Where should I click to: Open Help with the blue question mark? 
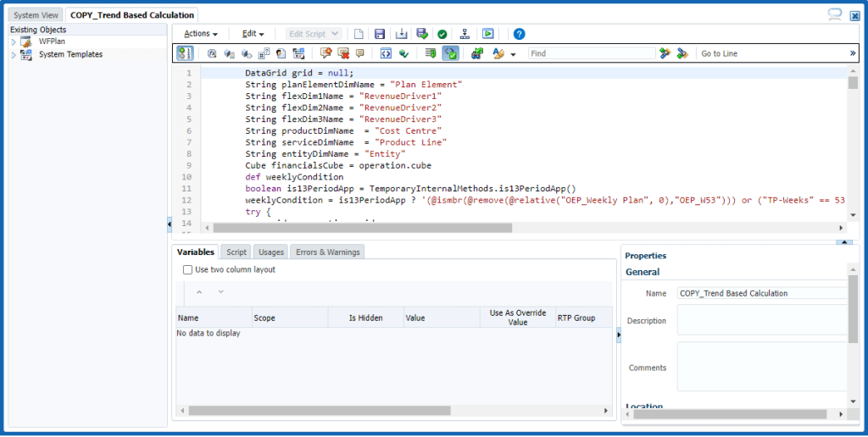coord(520,34)
